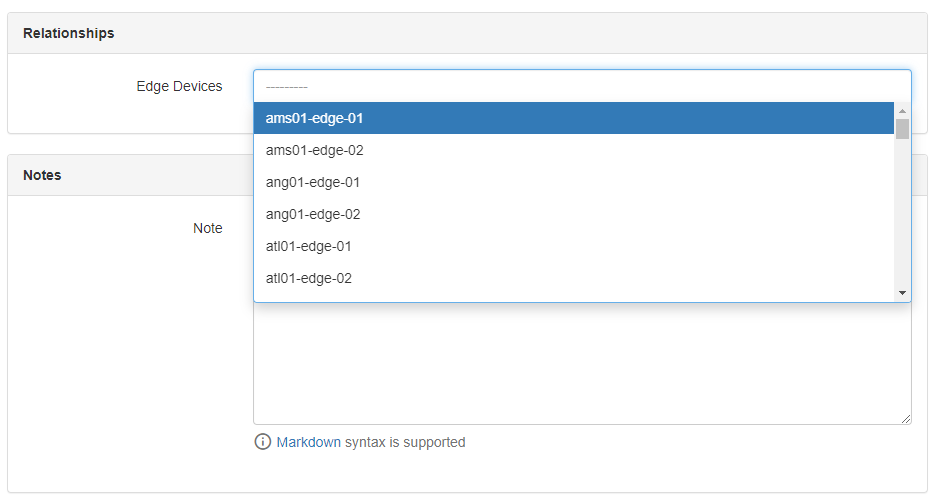This screenshot has height=502, width=941.
Task: Click the Note textarea resize handle
Action: pyautogui.click(x=906, y=419)
